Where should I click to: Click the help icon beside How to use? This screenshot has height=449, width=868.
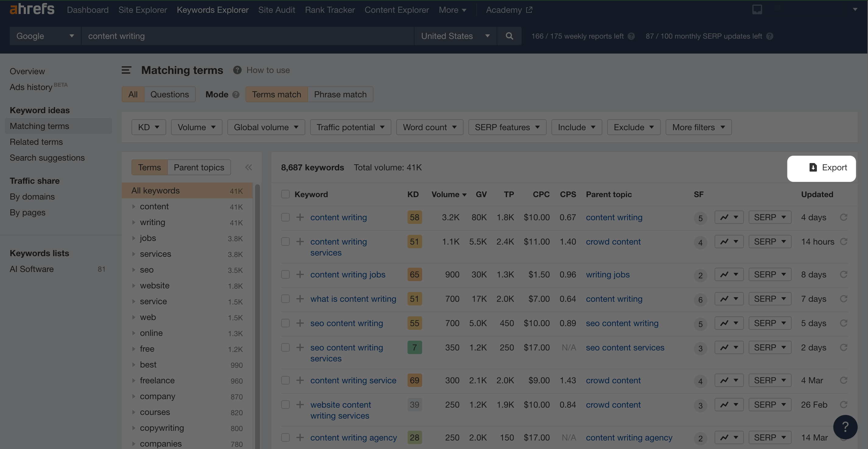pyautogui.click(x=237, y=70)
